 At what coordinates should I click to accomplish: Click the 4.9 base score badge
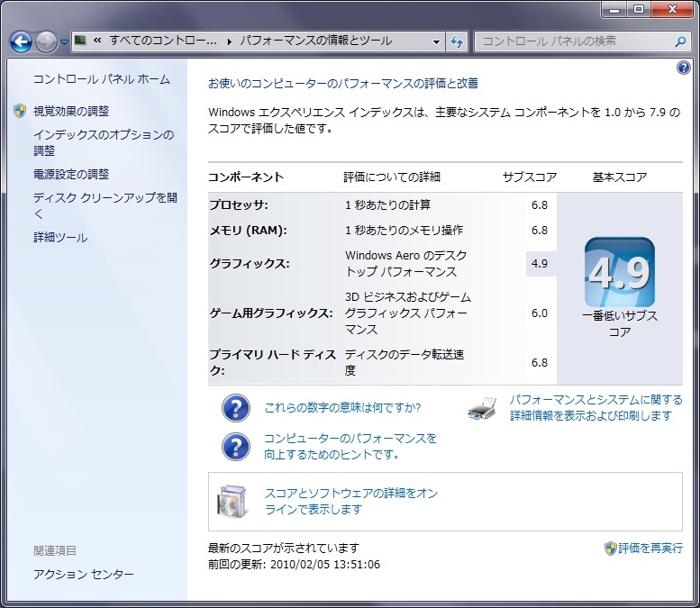point(619,273)
